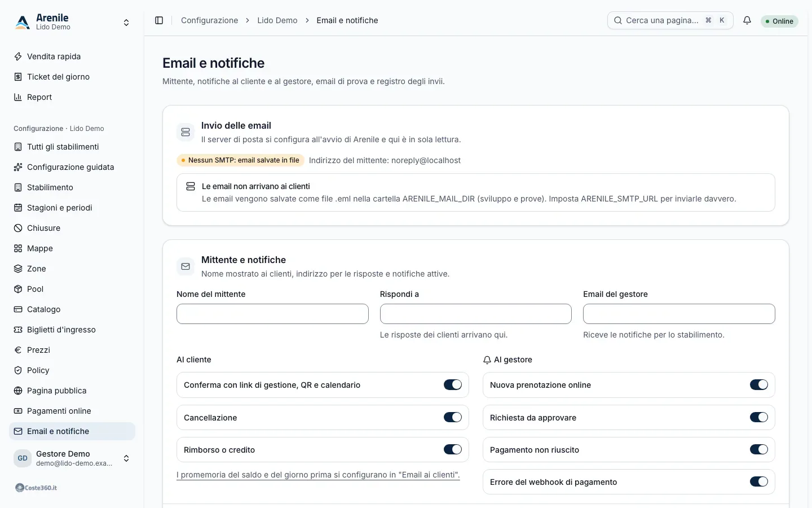This screenshot has height=508, width=812.
Task: Open the notifications bell icon
Action: coord(747,20)
